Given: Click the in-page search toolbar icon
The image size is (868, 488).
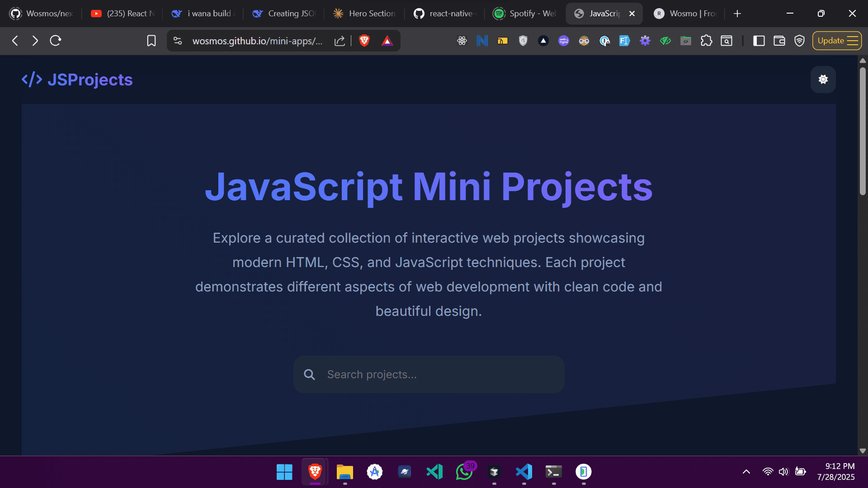Looking at the screenshot, I should point(726,41).
